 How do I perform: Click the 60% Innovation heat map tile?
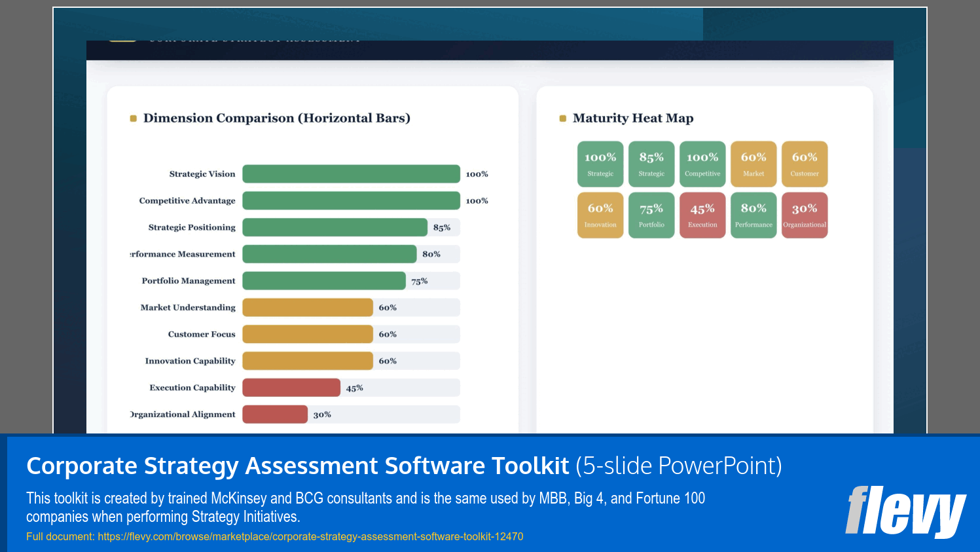600,215
